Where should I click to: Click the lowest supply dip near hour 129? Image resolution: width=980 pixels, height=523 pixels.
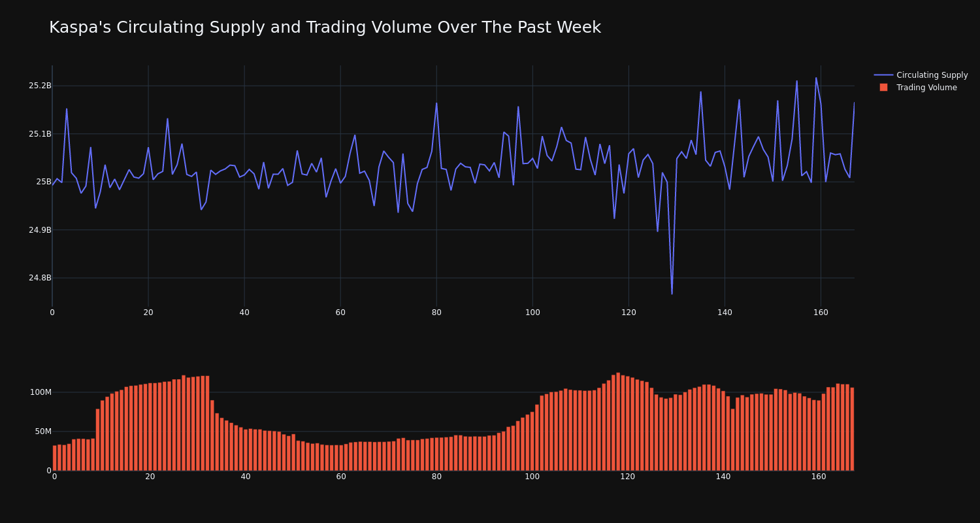(672, 294)
